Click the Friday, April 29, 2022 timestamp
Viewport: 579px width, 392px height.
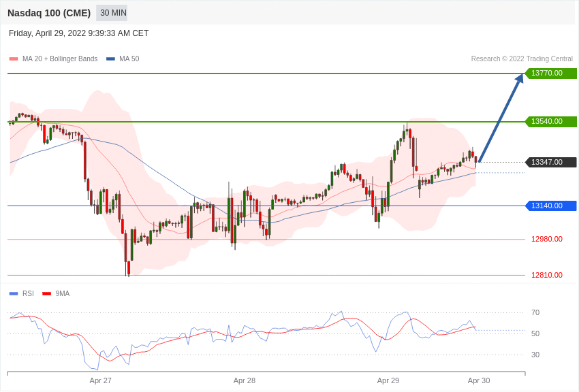click(78, 33)
